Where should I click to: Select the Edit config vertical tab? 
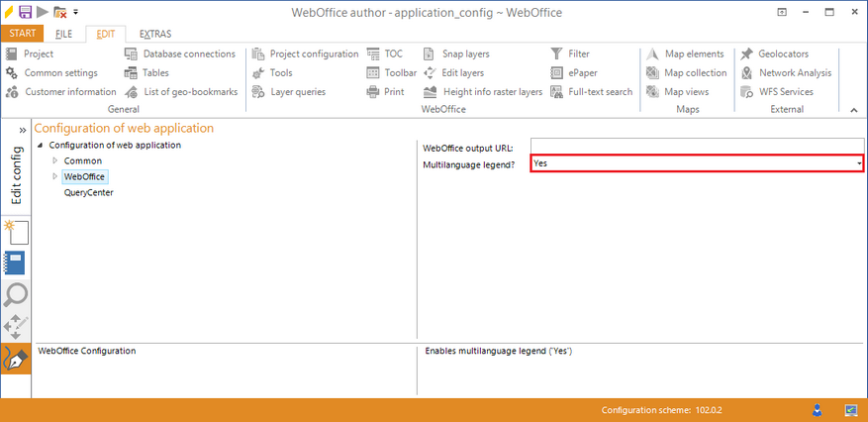pos(17,175)
